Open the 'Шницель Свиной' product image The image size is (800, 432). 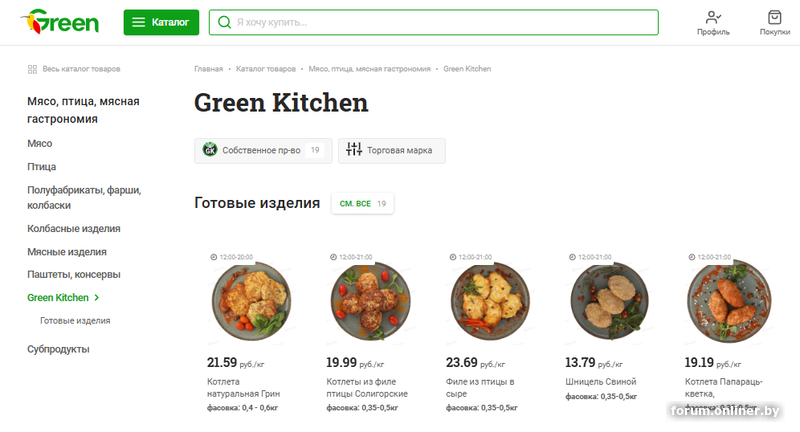[610, 301]
